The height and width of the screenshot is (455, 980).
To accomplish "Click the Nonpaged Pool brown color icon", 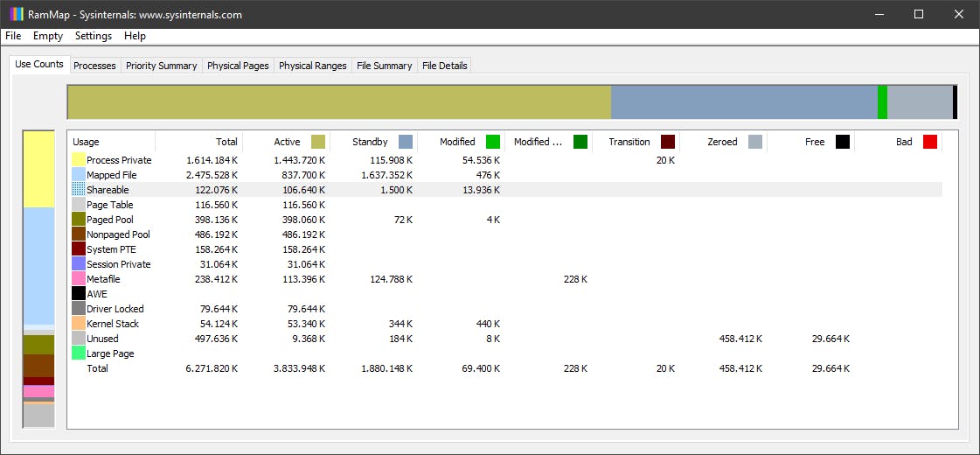I will coord(78,234).
